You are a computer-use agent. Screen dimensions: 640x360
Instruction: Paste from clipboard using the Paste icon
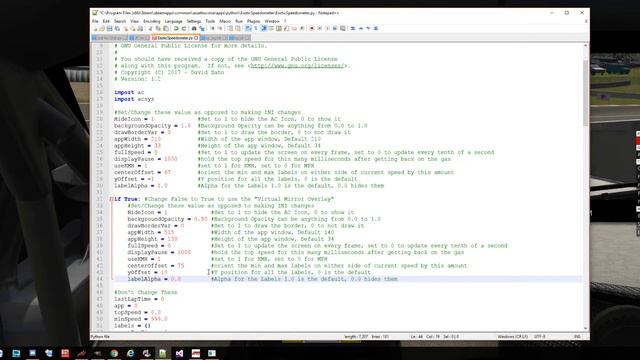tap(166, 29)
